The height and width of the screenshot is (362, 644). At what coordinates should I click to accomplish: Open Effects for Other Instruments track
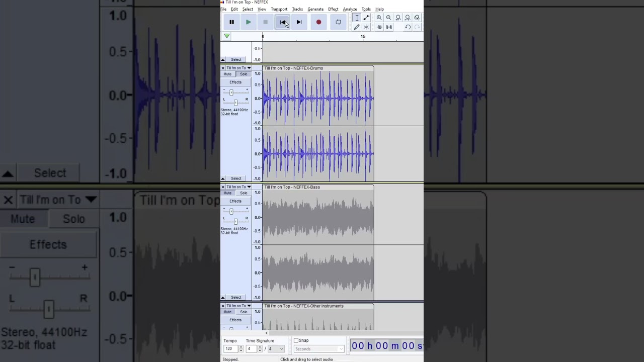click(x=235, y=320)
